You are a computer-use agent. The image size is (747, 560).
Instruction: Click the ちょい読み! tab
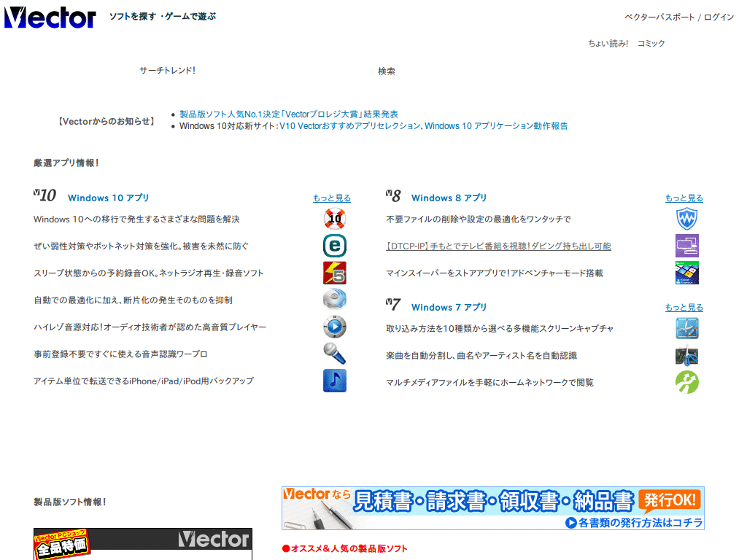click(x=608, y=43)
